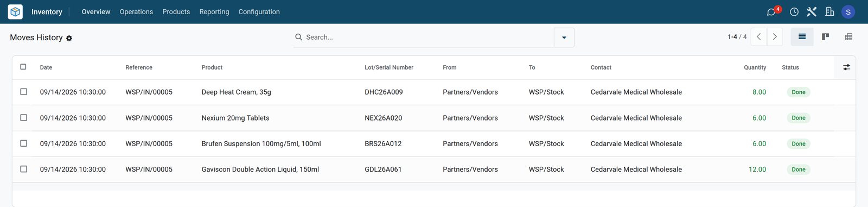Open the Moves History settings gear
The image size is (868, 207).
point(69,38)
